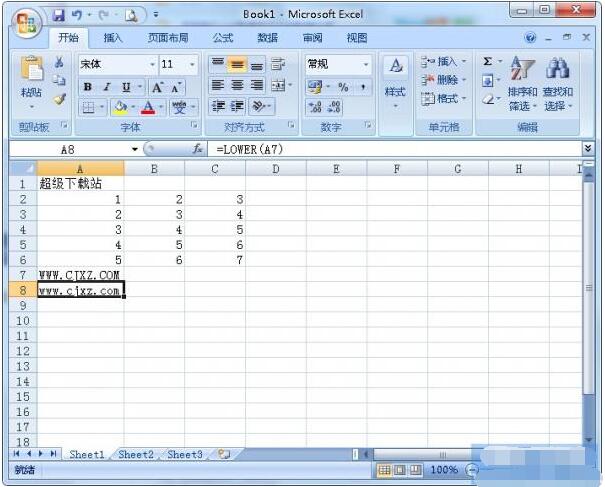The height and width of the screenshot is (487, 605).
Task: Toggle Bold formatting
Action: 88,87
